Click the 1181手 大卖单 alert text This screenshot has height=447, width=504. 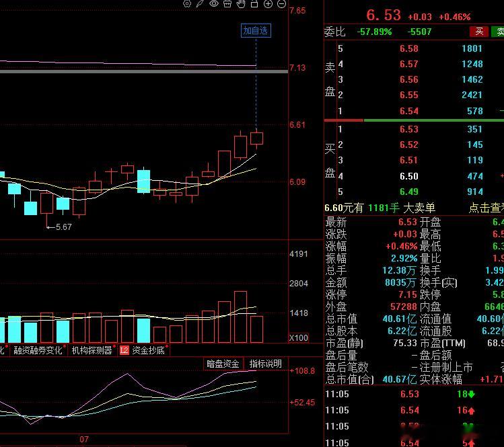(402, 208)
